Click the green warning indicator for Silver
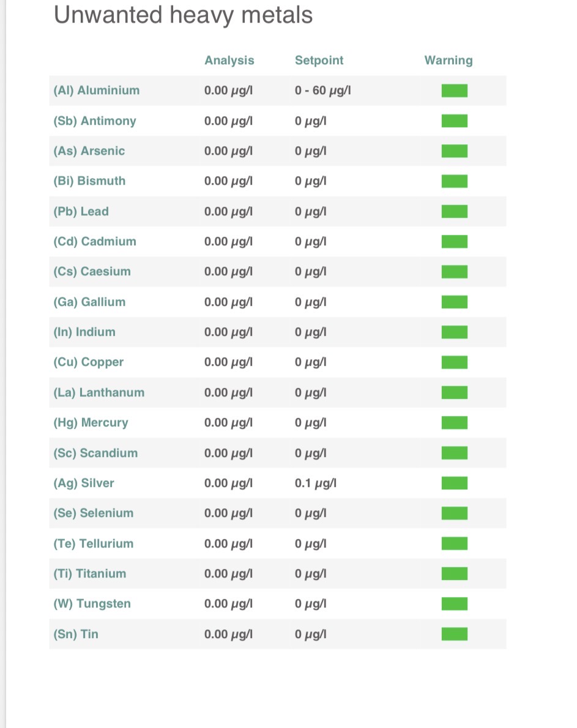577x728 pixels. [x=455, y=483]
